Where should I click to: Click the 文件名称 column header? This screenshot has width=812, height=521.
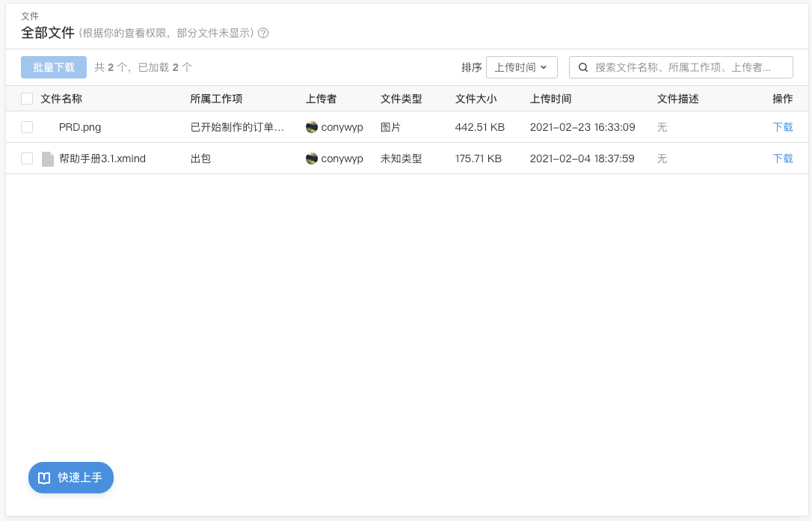coord(61,99)
